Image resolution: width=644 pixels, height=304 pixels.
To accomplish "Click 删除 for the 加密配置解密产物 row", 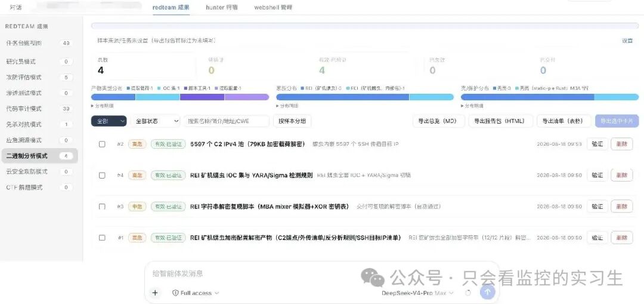I will coord(622,238).
